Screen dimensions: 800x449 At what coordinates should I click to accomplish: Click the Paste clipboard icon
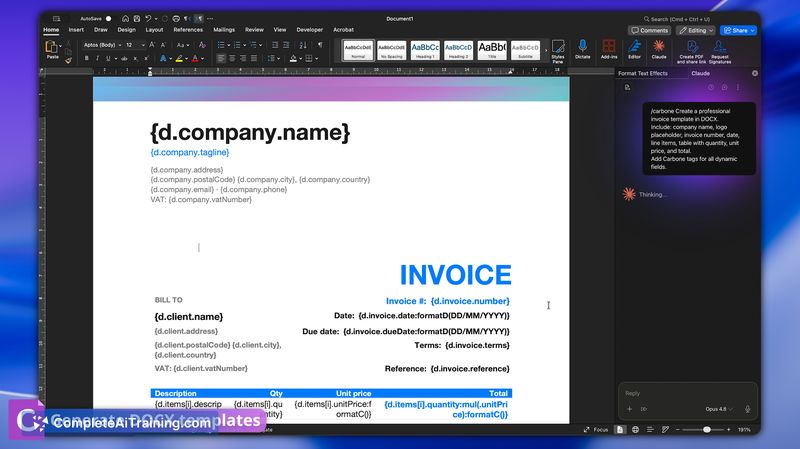coord(52,47)
